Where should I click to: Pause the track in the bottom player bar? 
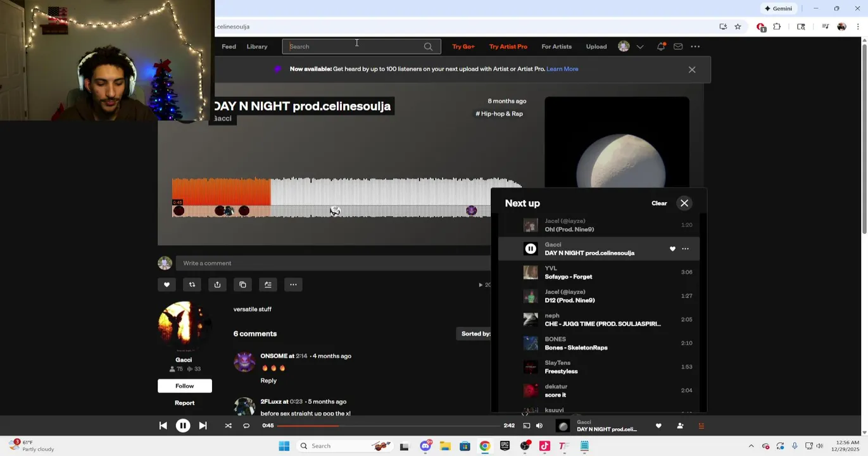click(x=183, y=426)
